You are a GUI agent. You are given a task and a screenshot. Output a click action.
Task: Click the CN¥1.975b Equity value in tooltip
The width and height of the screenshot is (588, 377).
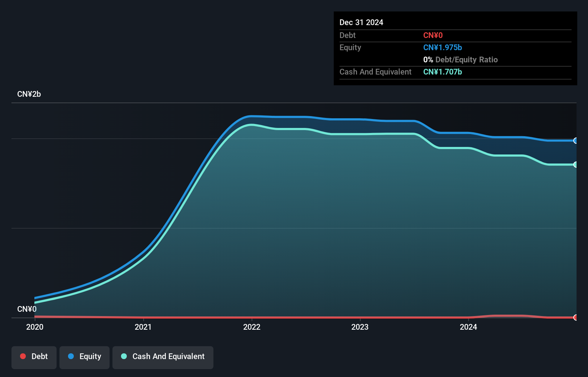point(443,47)
